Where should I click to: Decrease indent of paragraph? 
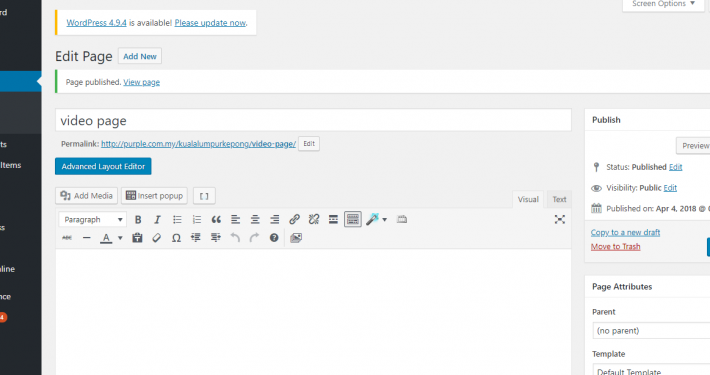click(x=196, y=238)
